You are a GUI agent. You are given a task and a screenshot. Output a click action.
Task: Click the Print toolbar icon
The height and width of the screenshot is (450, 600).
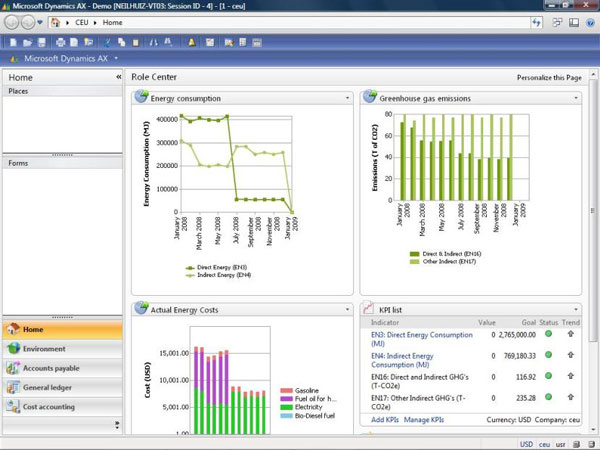pos(60,42)
